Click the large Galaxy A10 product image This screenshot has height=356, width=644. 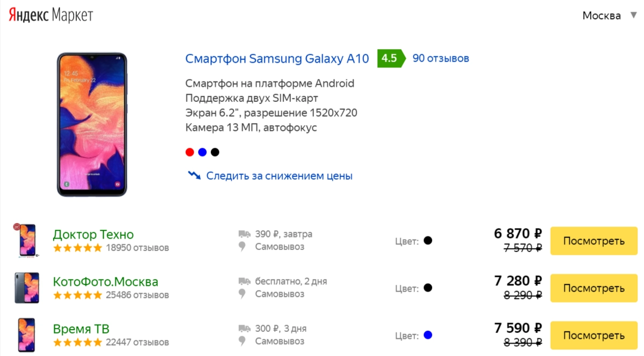[x=92, y=124]
